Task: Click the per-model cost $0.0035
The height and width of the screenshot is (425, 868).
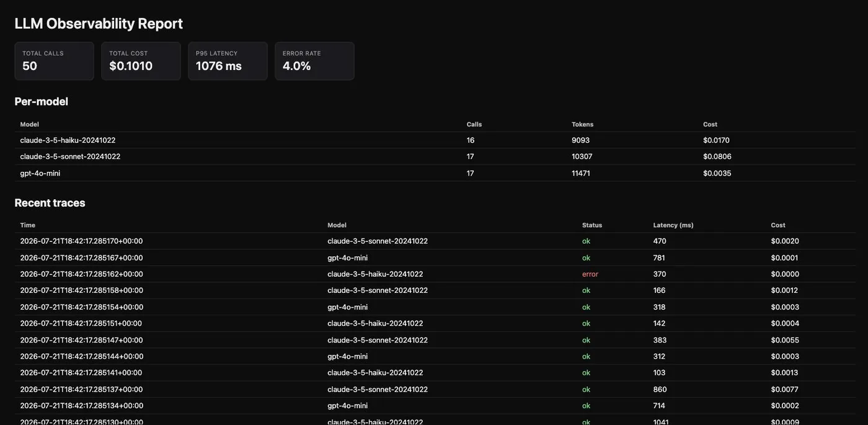Action: coord(717,173)
